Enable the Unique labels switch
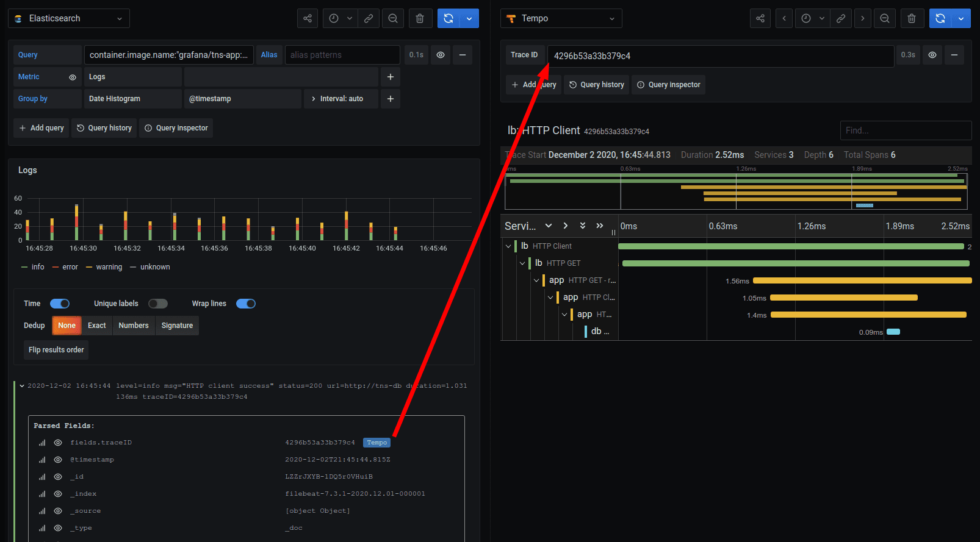The image size is (980, 542). coord(158,304)
